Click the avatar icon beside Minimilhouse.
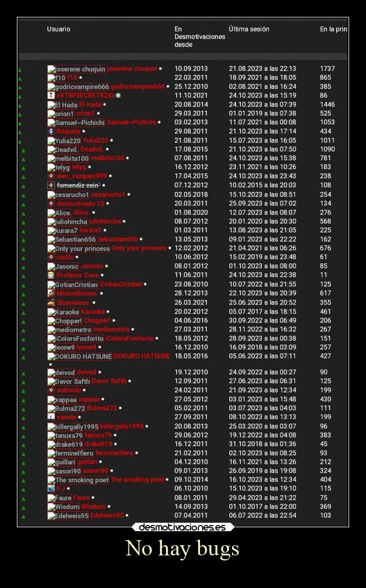 click(x=51, y=293)
